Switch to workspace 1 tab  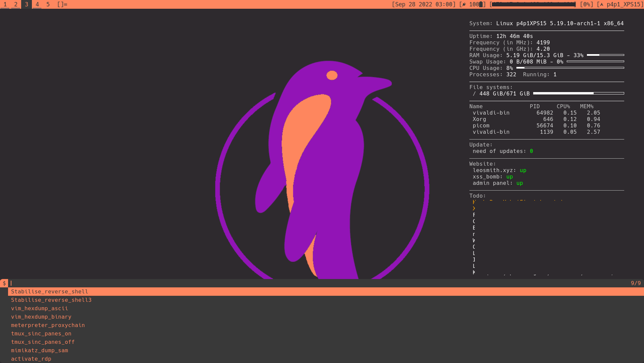5,4
